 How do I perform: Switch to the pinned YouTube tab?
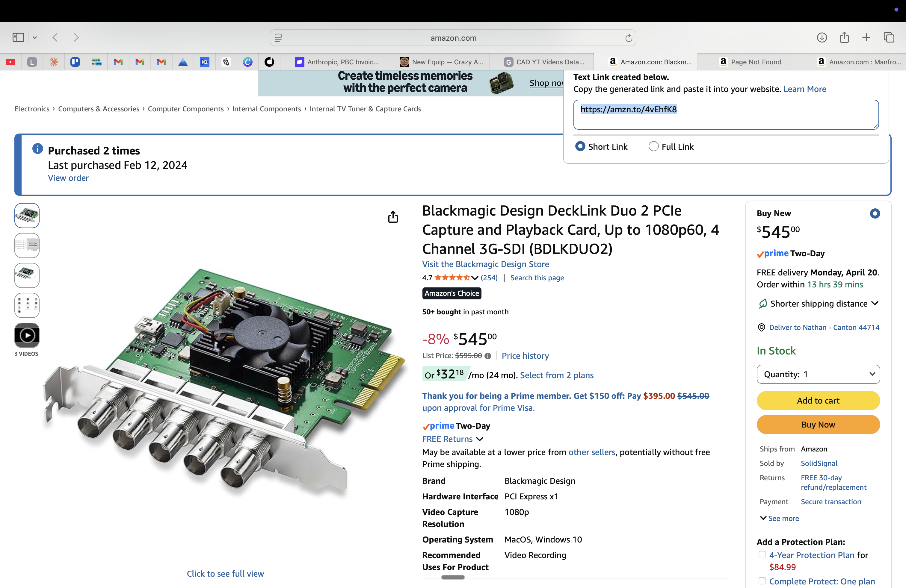click(x=11, y=62)
